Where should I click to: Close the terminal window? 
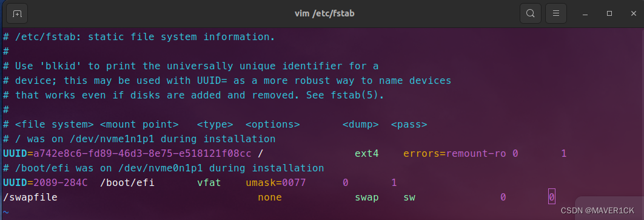(633, 13)
